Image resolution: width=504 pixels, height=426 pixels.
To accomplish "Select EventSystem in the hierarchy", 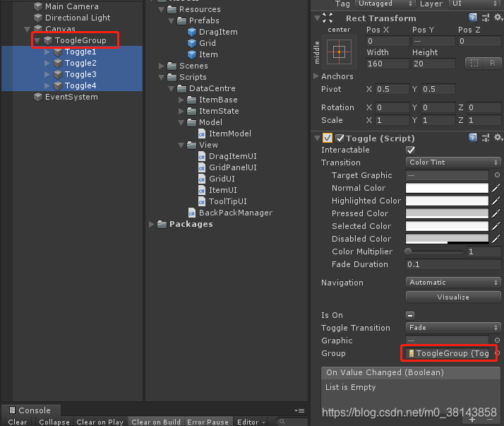I will click(66, 97).
